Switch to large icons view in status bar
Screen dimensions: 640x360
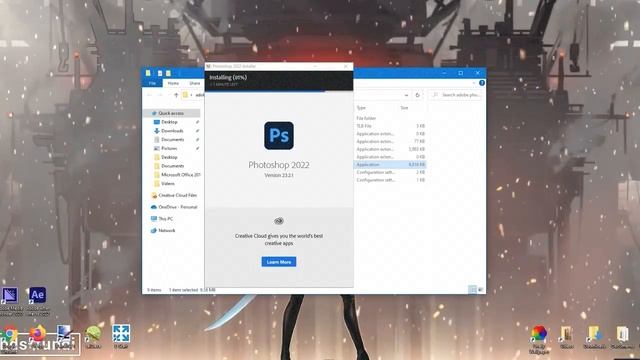480,289
